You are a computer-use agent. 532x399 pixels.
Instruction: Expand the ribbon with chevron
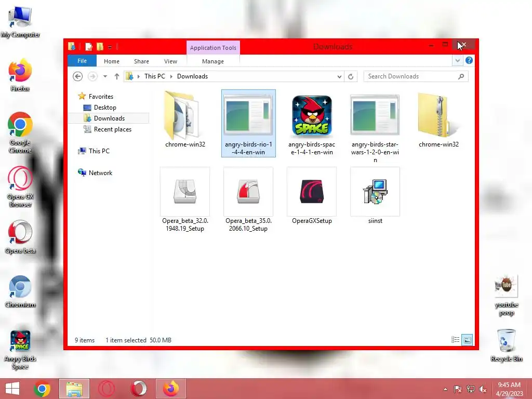coord(457,60)
